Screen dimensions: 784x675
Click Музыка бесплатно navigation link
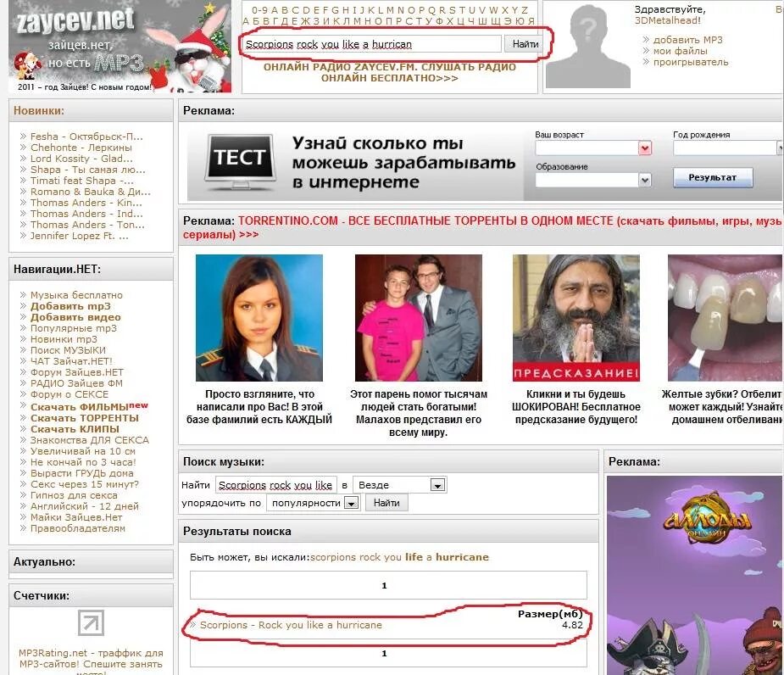pos(76,295)
